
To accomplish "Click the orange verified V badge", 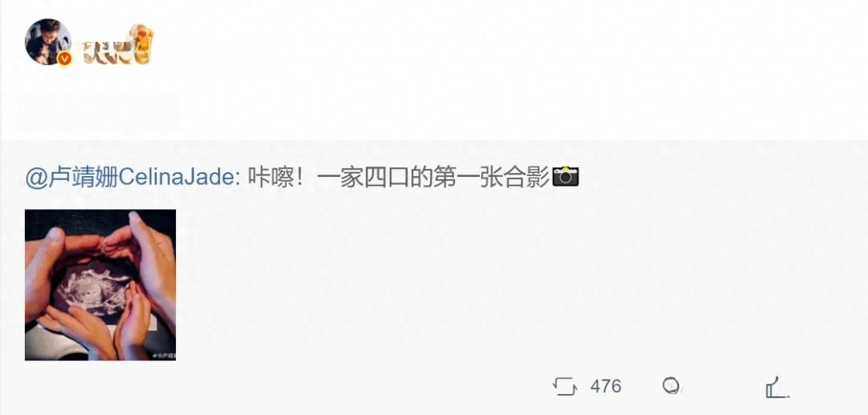I will (65, 58).
